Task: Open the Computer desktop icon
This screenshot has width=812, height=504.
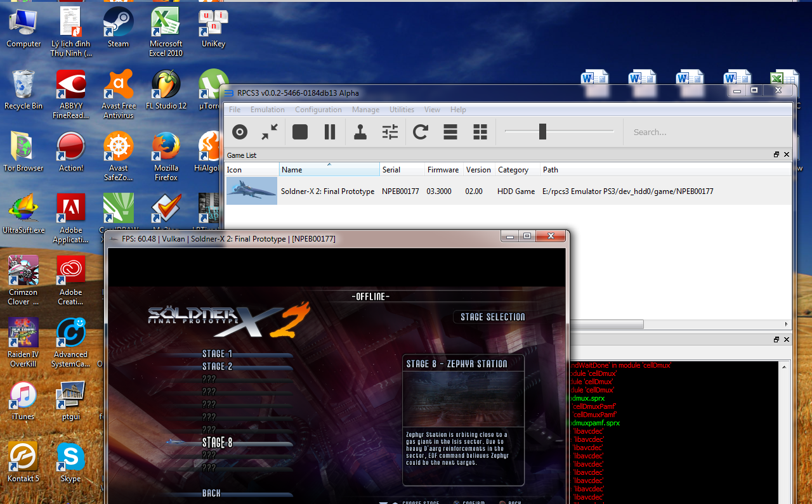Action: pos(23,28)
